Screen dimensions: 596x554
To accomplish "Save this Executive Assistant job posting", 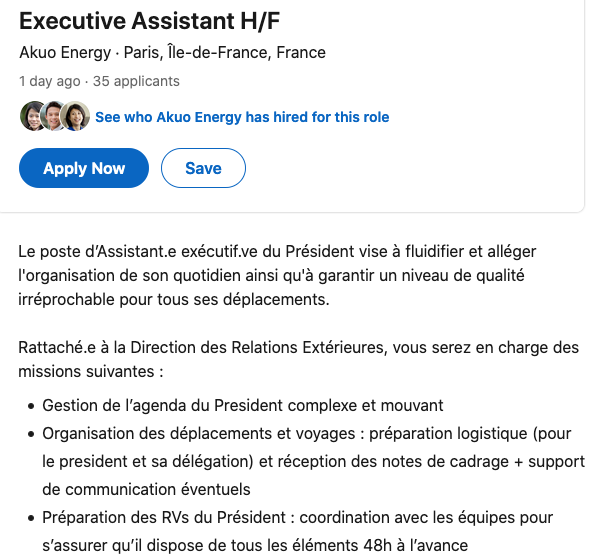I will tap(203, 168).
